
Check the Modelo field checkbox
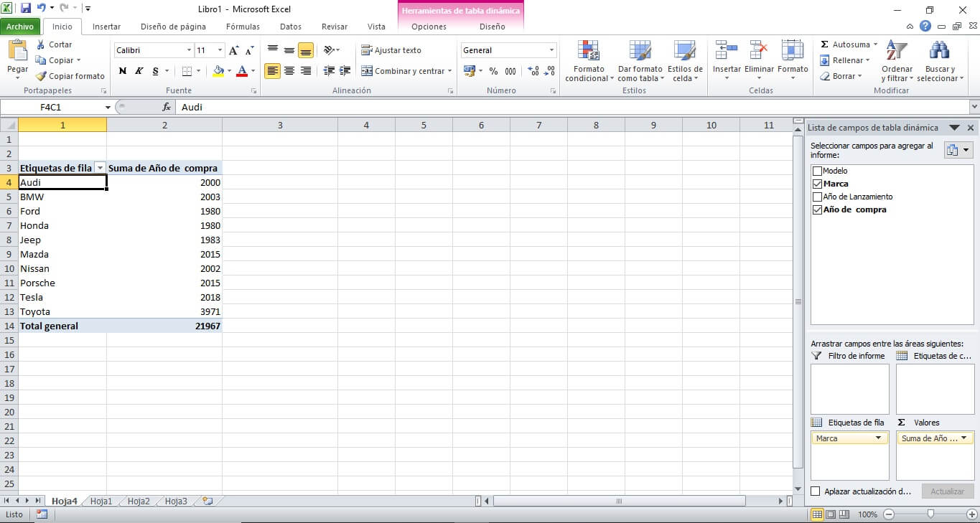(817, 171)
